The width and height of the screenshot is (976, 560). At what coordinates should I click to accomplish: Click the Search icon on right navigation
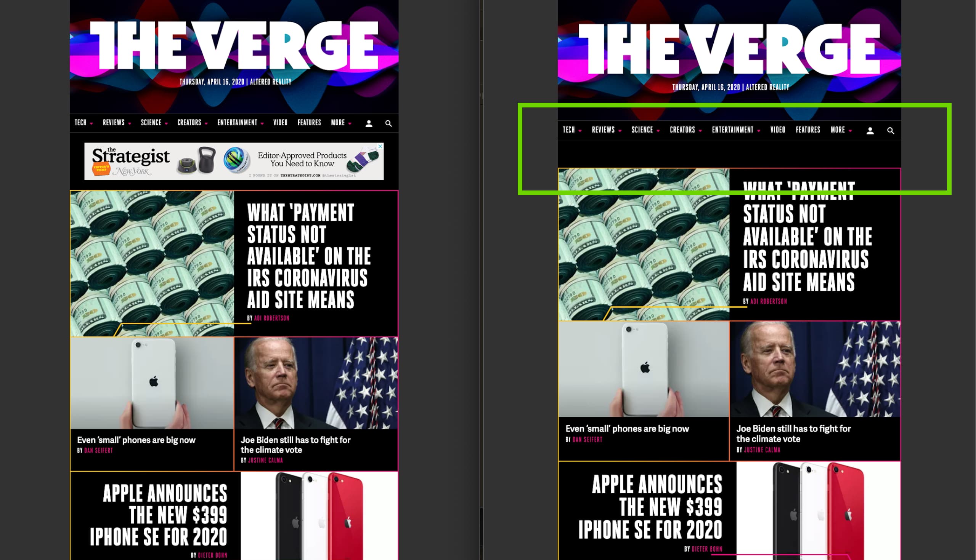click(890, 131)
